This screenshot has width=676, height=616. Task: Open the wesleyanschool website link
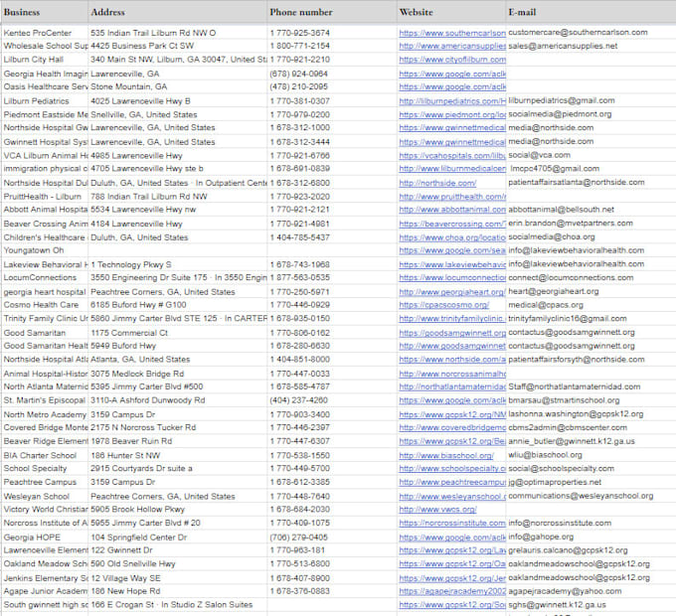pyautogui.click(x=451, y=496)
